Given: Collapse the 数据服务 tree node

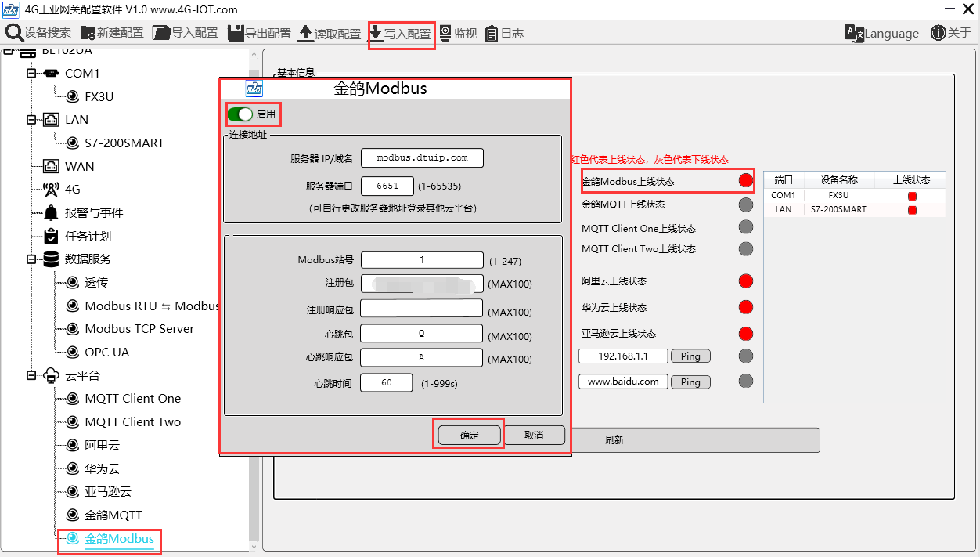Looking at the screenshot, I should 32,259.
